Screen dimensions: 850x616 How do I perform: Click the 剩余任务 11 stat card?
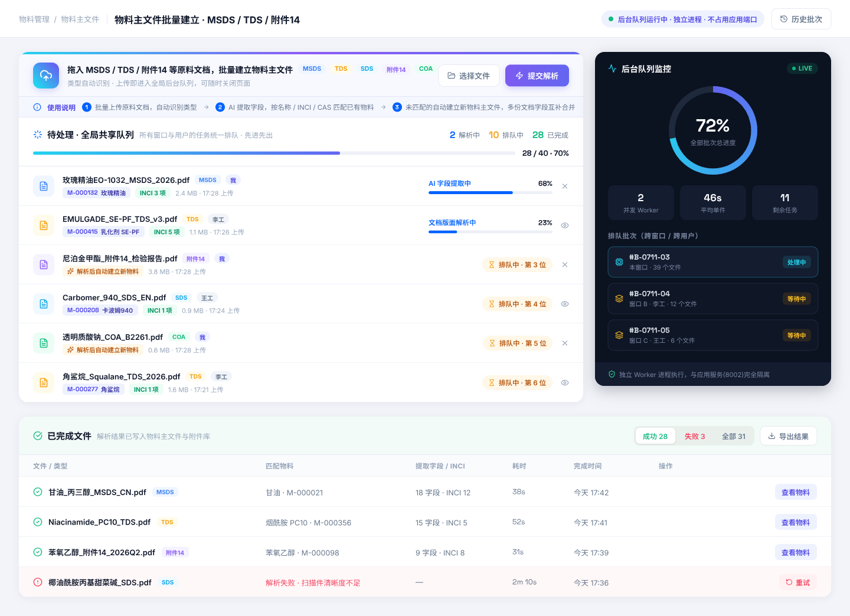[x=785, y=202]
